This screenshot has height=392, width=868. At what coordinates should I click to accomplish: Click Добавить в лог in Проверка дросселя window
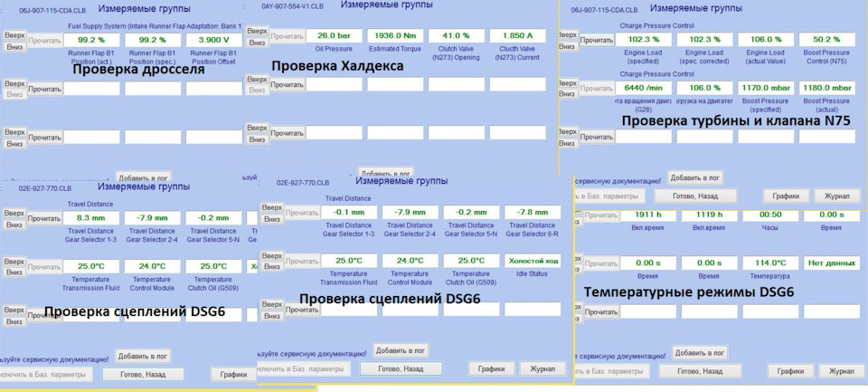(144, 177)
